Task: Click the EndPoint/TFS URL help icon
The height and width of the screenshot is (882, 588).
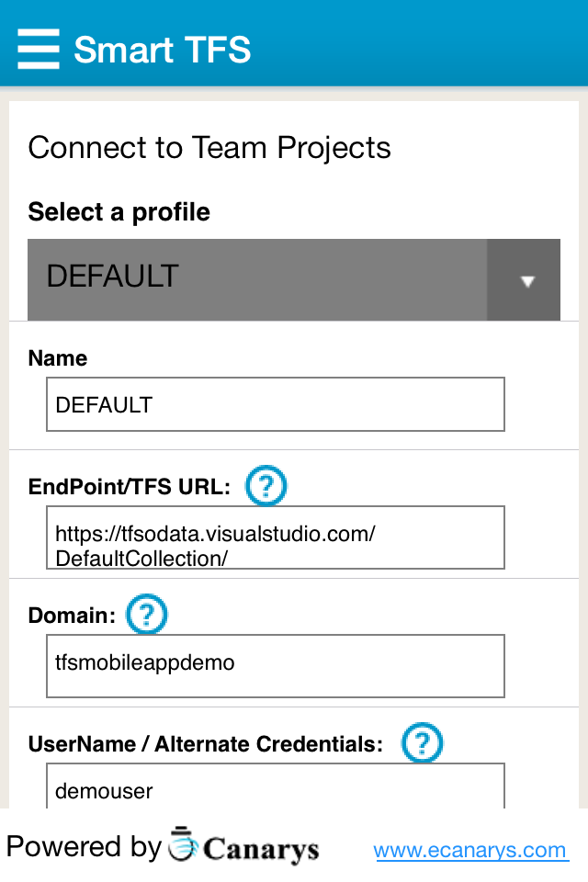Action: (x=266, y=485)
